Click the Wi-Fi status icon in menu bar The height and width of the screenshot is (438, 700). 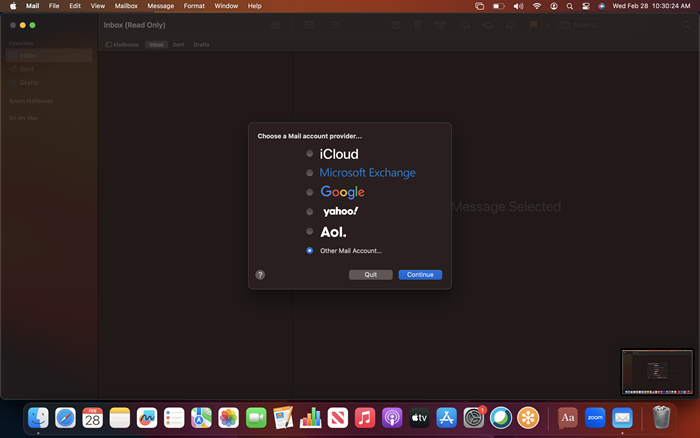537,6
